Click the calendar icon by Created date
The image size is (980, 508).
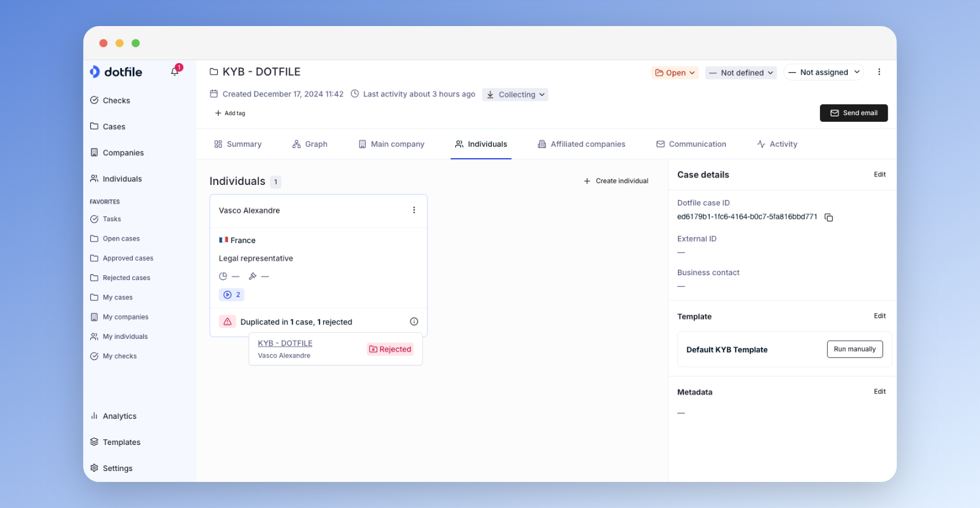pyautogui.click(x=213, y=94)
